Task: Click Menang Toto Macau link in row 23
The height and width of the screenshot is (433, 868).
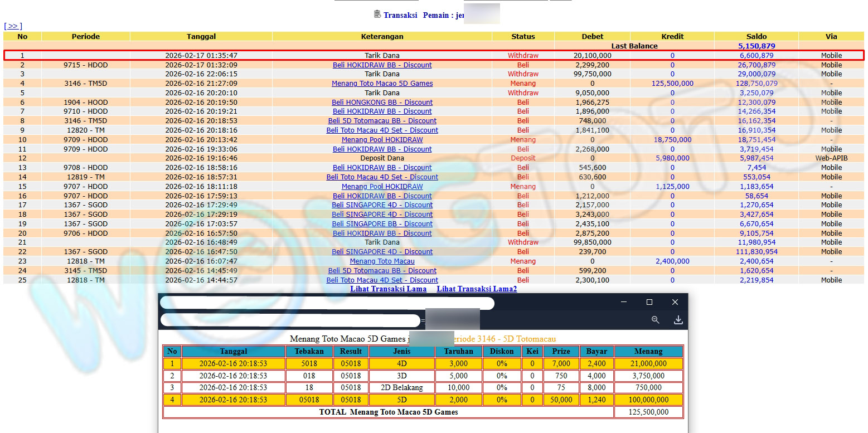Action: [x=382, y=261]
